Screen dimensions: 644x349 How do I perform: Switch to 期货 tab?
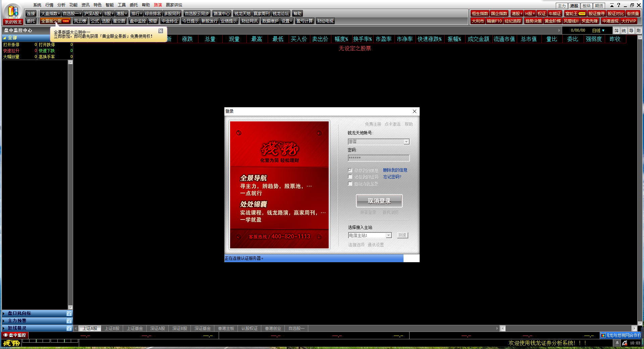coord(599,6)
